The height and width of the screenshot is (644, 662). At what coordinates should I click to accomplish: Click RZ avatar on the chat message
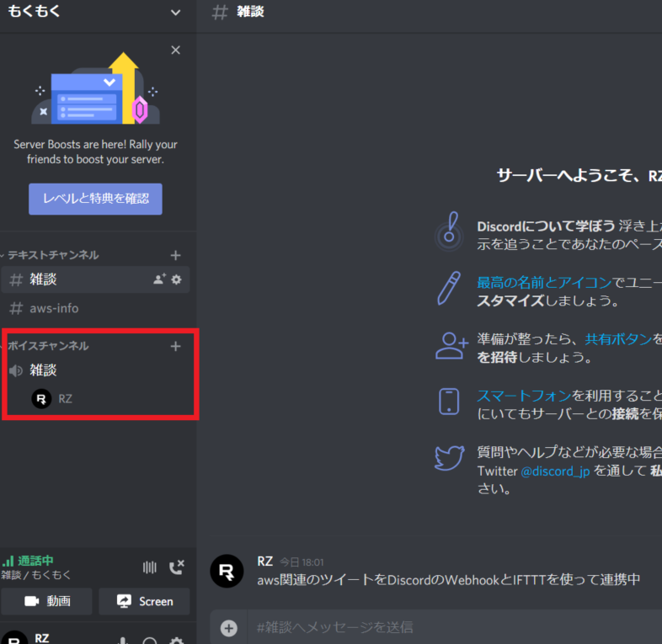227,571
